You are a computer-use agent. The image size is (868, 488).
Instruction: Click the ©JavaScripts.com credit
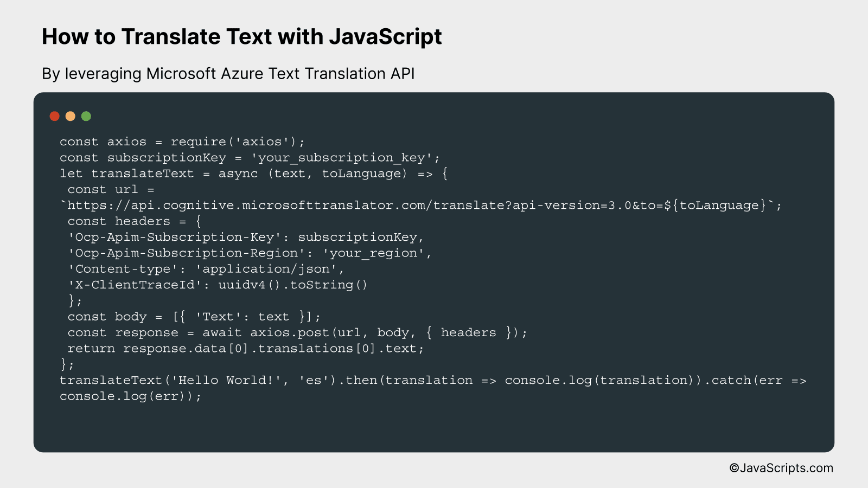point(781,468)
